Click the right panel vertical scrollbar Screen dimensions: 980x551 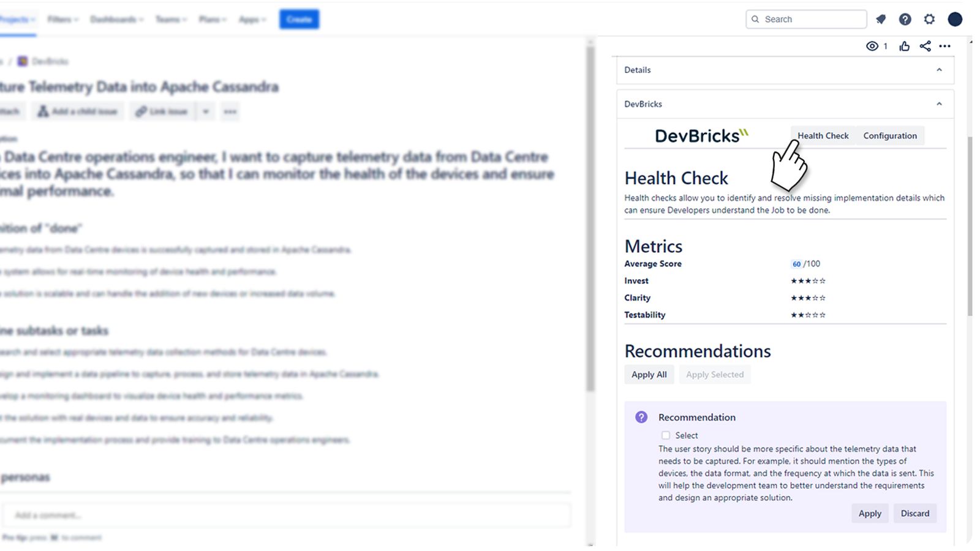click(x=970, y=227)
